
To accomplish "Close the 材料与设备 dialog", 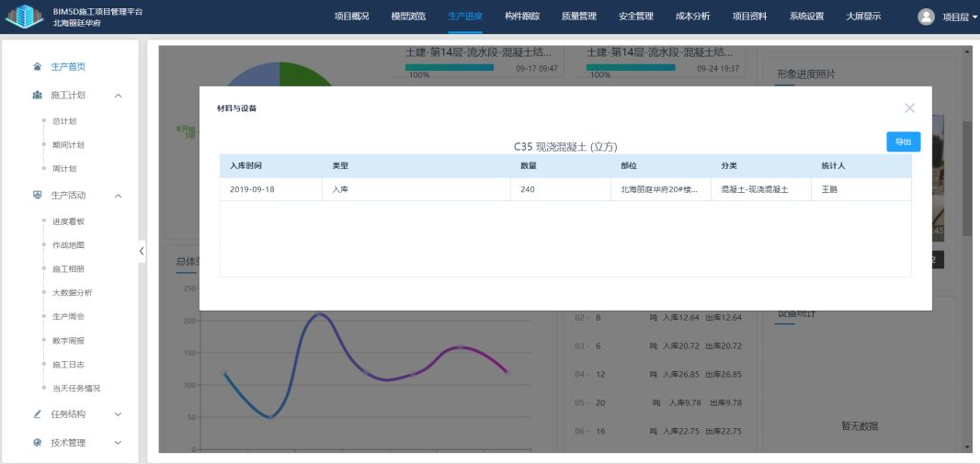I will coord(909,108).
